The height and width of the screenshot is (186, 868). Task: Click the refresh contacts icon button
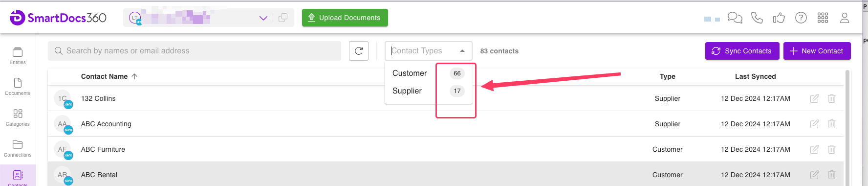pos(359,51)
